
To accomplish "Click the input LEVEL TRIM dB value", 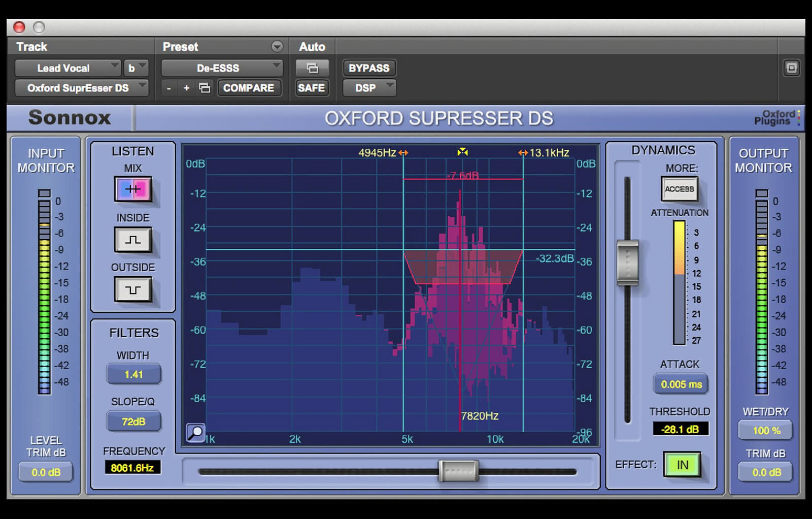I will (x=46, y=472).
